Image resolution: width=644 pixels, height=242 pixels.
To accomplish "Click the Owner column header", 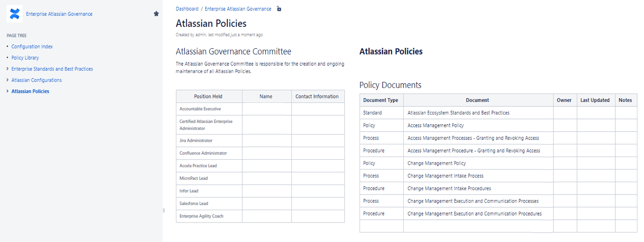I will tap(564, 100).
